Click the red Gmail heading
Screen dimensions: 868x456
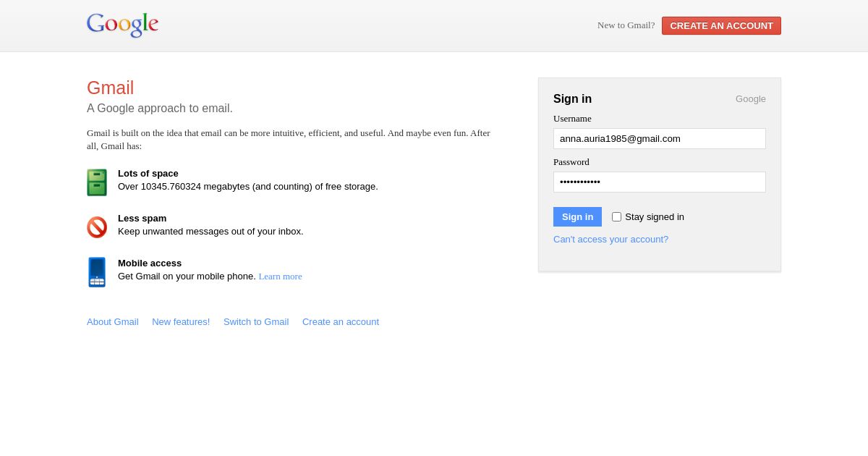(x=110, y=88)
